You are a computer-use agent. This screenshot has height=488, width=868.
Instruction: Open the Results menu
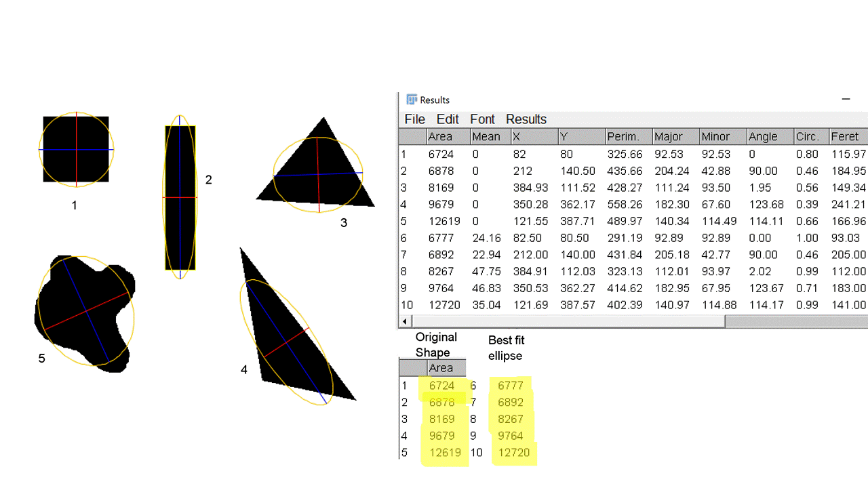tap(526, 119)
